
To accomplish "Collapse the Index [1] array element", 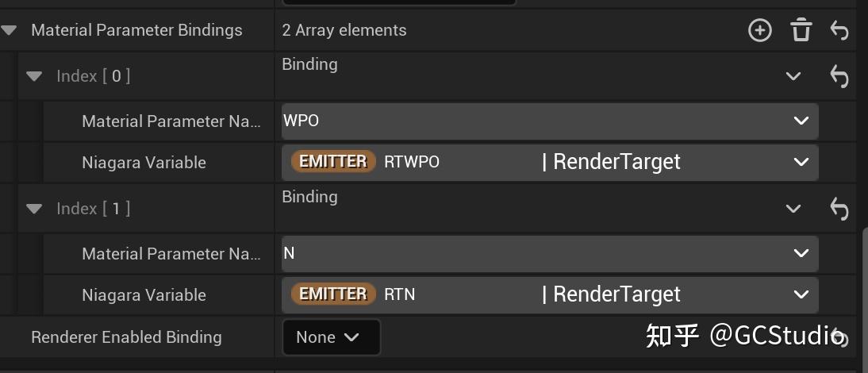I will [34, 209].
